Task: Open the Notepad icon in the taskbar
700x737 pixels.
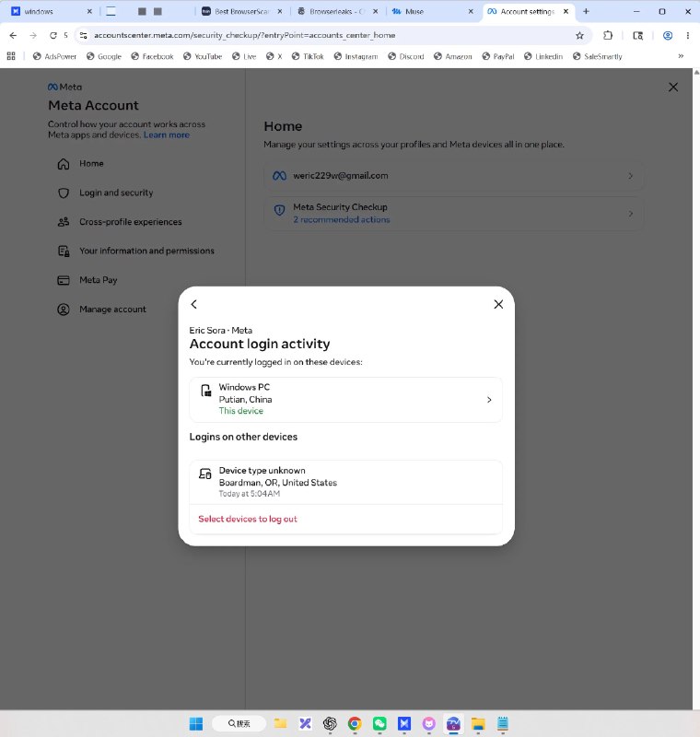Action: click(503, 723)
